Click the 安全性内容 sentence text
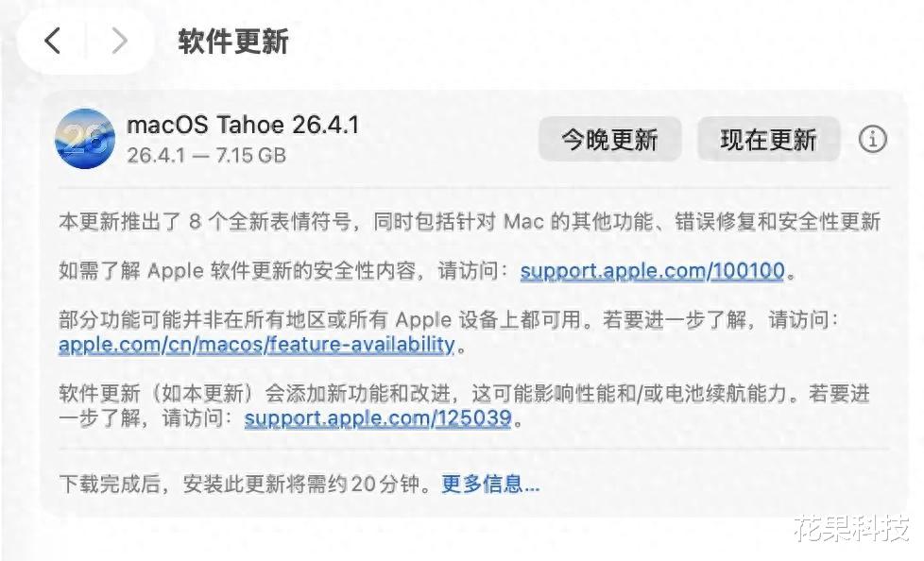 [x=283, y=272]
